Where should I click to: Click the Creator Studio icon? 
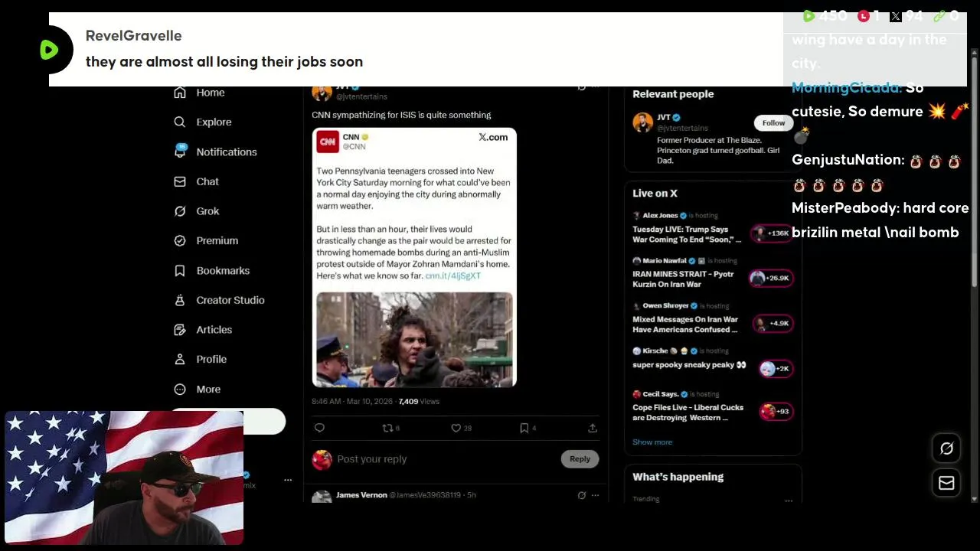(x=180, y=300)
